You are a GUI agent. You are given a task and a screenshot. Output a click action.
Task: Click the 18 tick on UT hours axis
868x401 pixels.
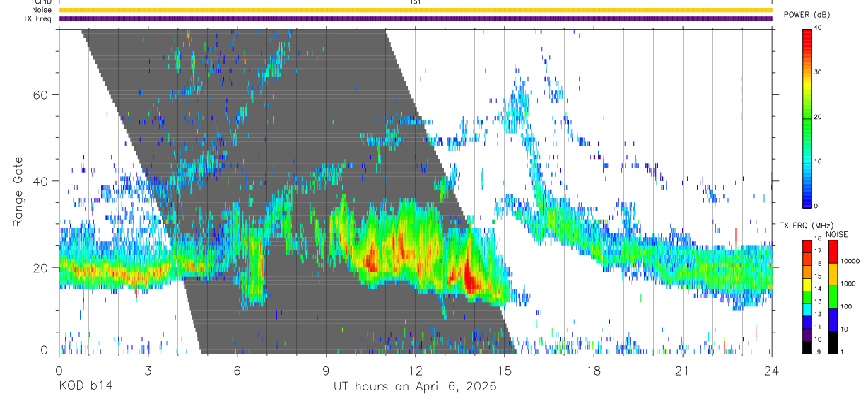click(594, 371)
